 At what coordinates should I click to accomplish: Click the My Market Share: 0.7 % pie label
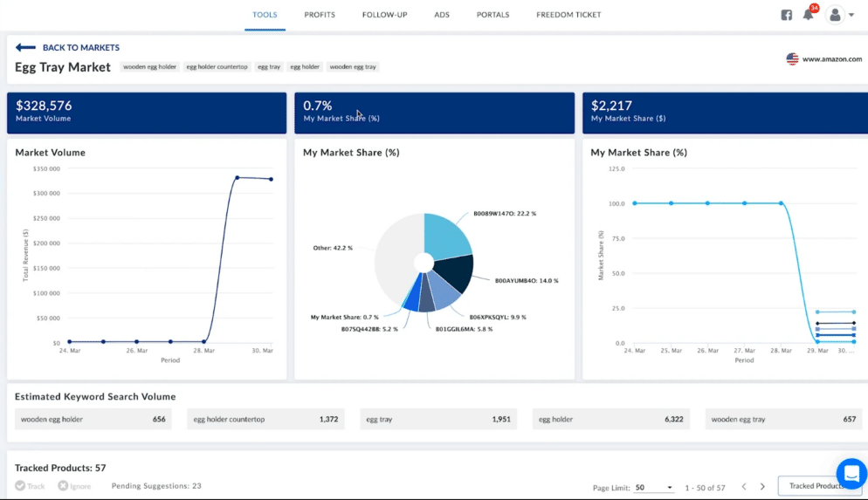coord(344,317)
